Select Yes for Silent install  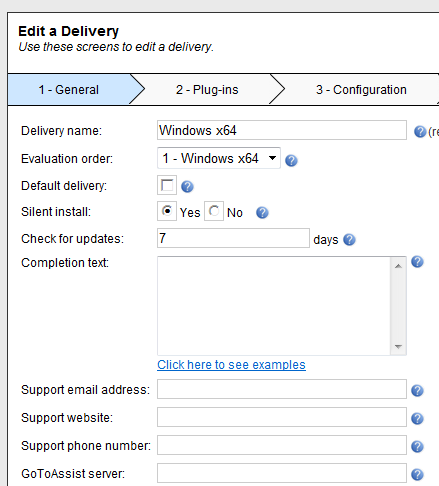[x=167, y=211]
